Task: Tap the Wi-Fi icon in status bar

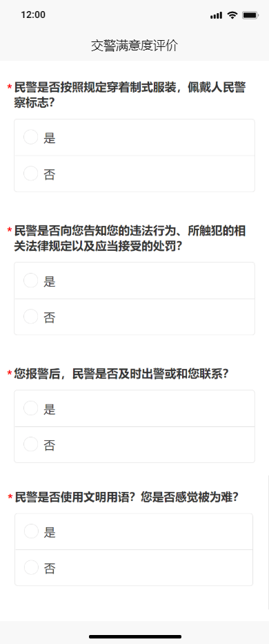Action: pyautogui.click(x=232, y=15)
